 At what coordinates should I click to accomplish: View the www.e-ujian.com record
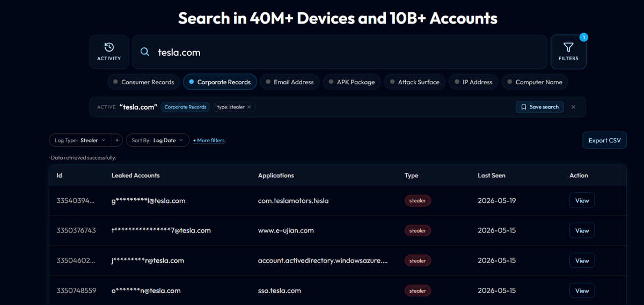coord(582,230)
